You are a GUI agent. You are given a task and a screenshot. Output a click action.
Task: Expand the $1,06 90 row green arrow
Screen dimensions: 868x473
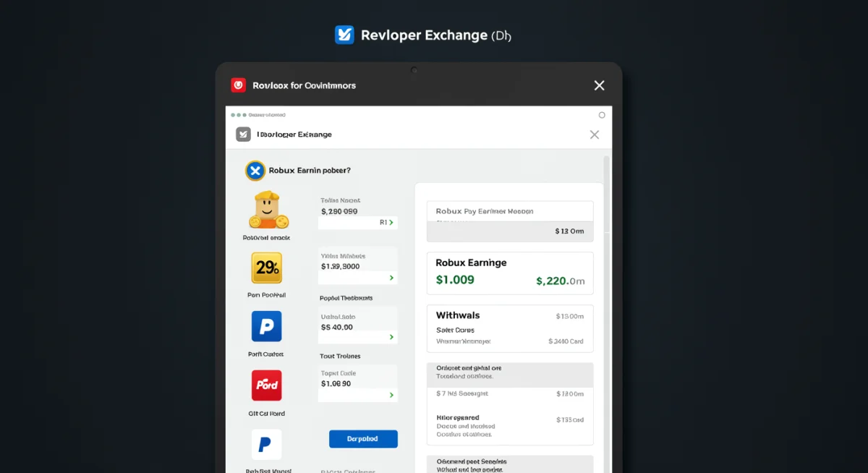pos(391,395)
